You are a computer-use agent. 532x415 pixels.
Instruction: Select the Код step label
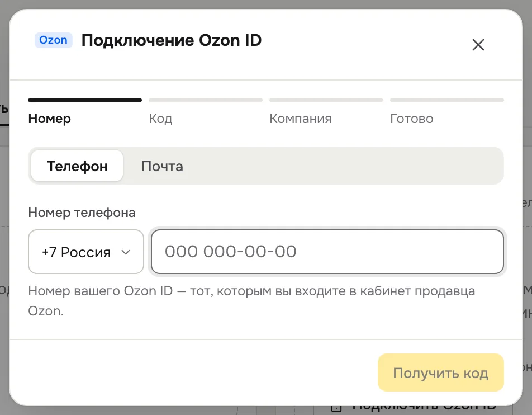(160, 119)
